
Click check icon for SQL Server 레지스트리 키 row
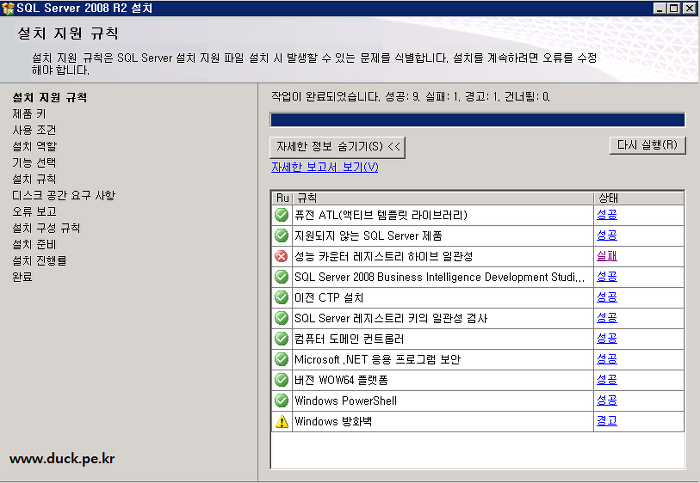[281, 318]
